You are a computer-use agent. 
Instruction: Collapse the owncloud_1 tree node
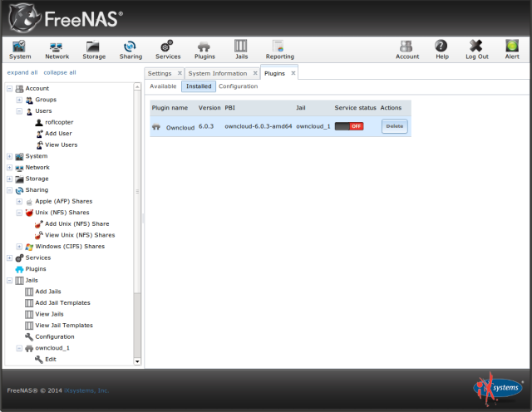click(19, 348)
